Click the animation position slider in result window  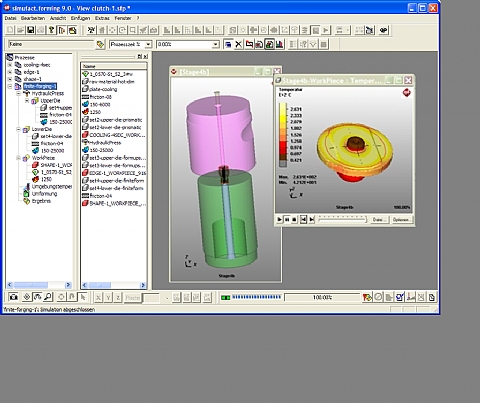click(x=342, y=219)
